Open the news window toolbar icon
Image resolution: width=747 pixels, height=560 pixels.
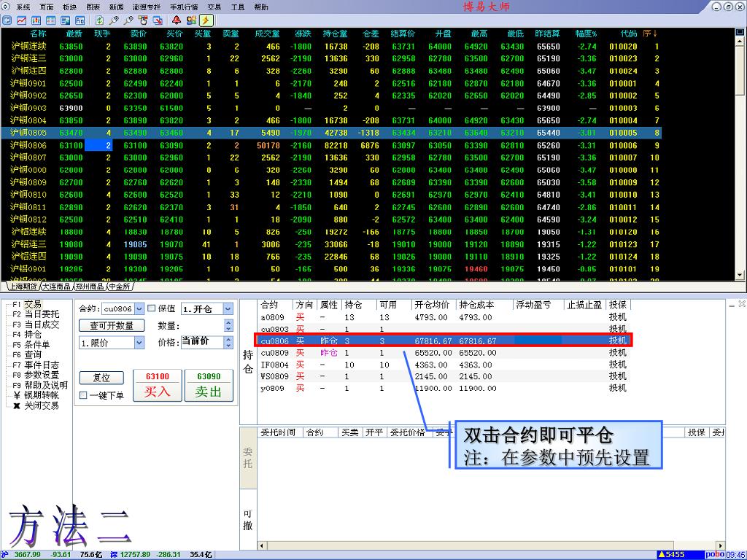(65, 20)
